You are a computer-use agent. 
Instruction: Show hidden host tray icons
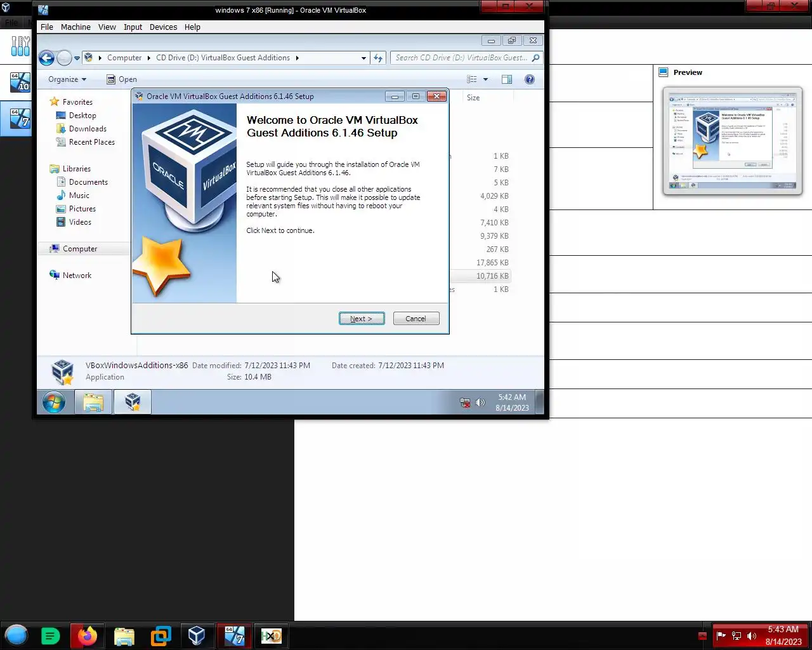[702, 635]
